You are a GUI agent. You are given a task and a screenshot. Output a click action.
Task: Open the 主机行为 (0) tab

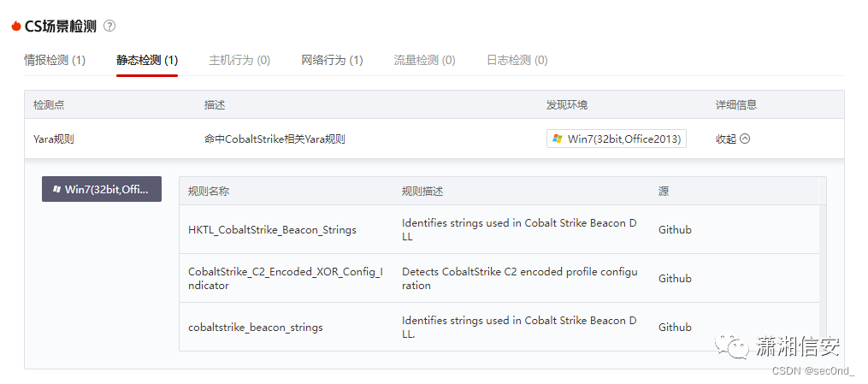click(x=239, y=60)
